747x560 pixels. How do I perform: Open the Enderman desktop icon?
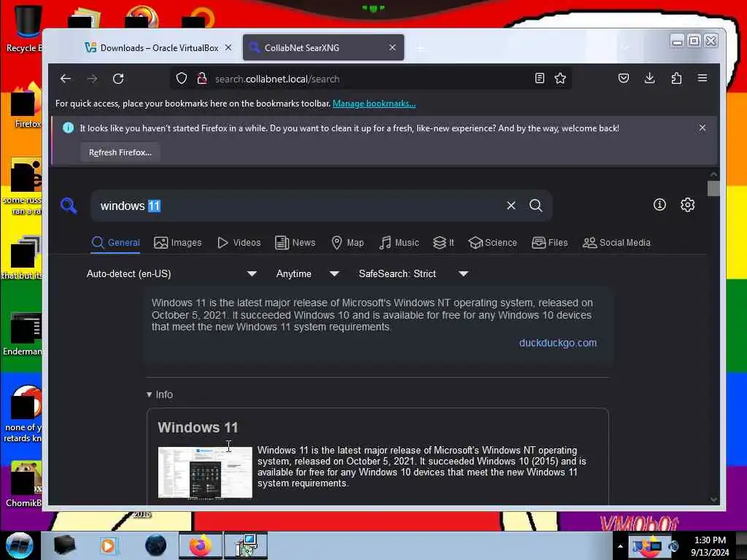pos(24,333)
